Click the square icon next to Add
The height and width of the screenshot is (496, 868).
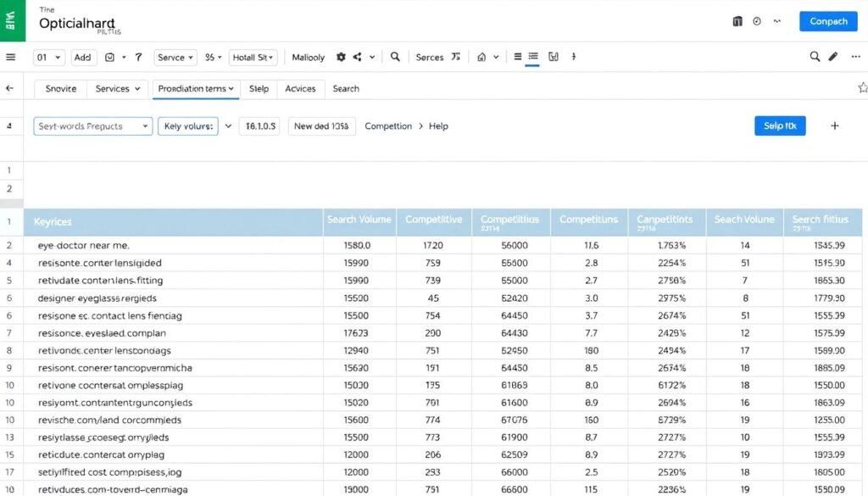pyautogui.click(x=109, y=57)
